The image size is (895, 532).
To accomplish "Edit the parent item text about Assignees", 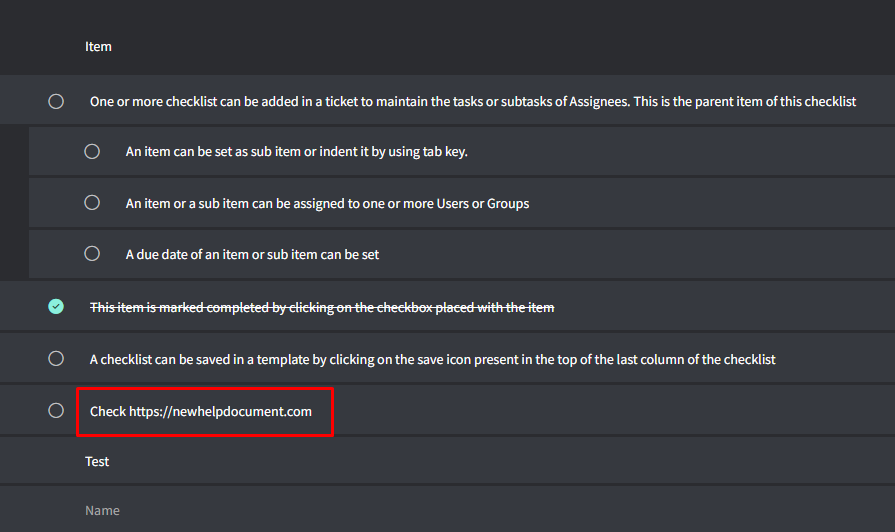I will point(473,102).
